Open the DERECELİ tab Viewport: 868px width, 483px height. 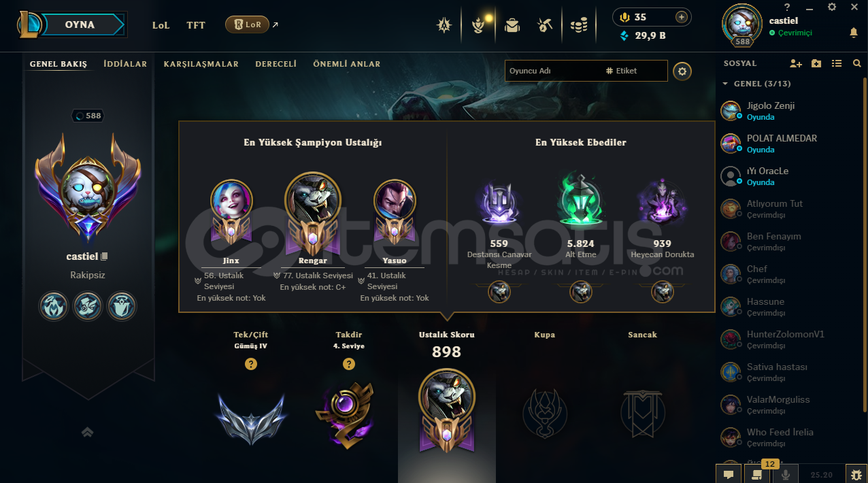[x=276, y=64]
